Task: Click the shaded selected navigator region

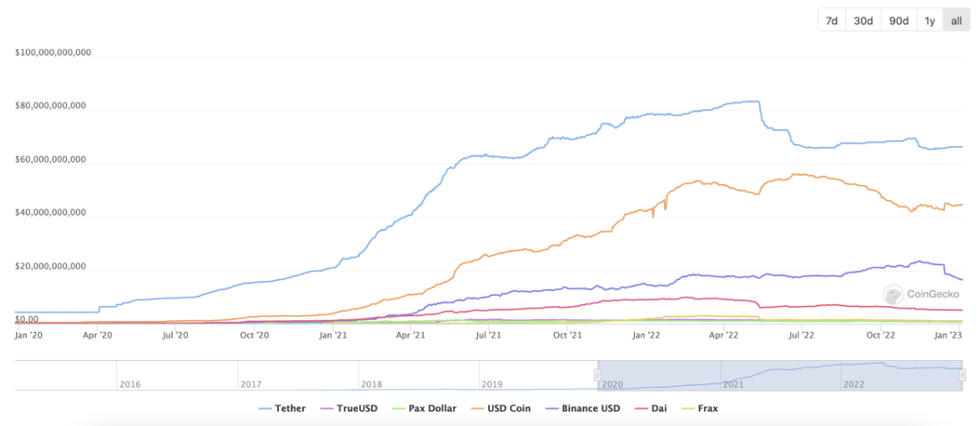Action: pyautogui.click(x=779, y=374)
